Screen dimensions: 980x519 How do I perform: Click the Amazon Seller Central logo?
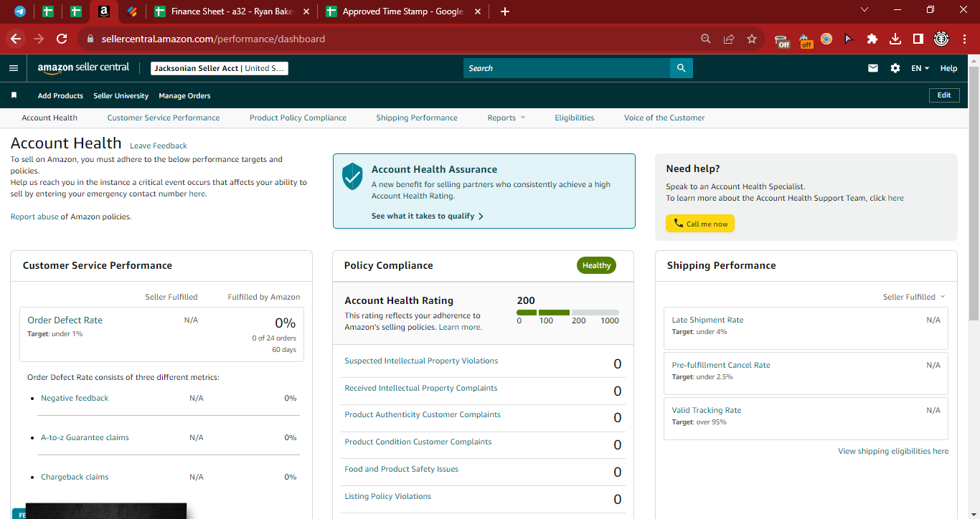point(84,68)
